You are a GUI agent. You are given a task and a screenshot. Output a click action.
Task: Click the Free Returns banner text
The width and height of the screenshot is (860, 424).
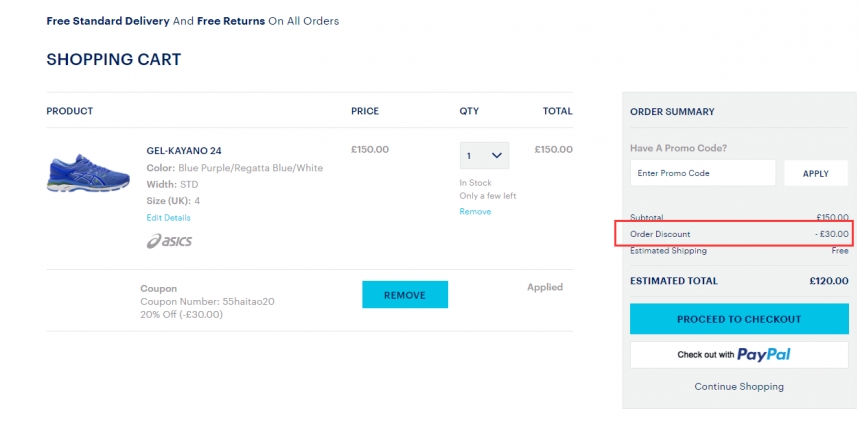(231, 21)
